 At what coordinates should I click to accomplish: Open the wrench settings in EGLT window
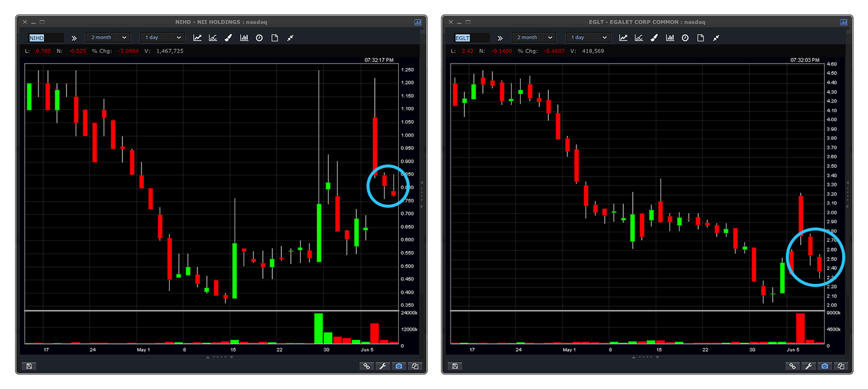[x=808, y=366]
